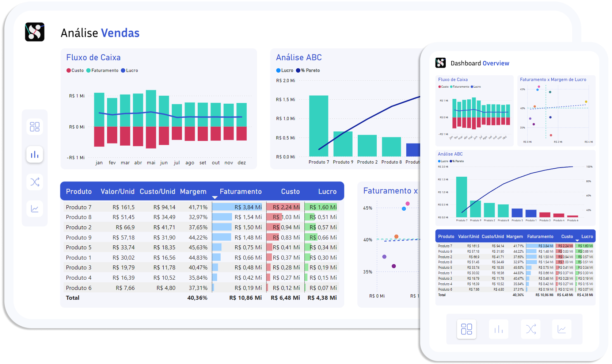The image size is (612, 364).
Task: Select the bar chart icon in left sidebar
Action: pos(35,154)
